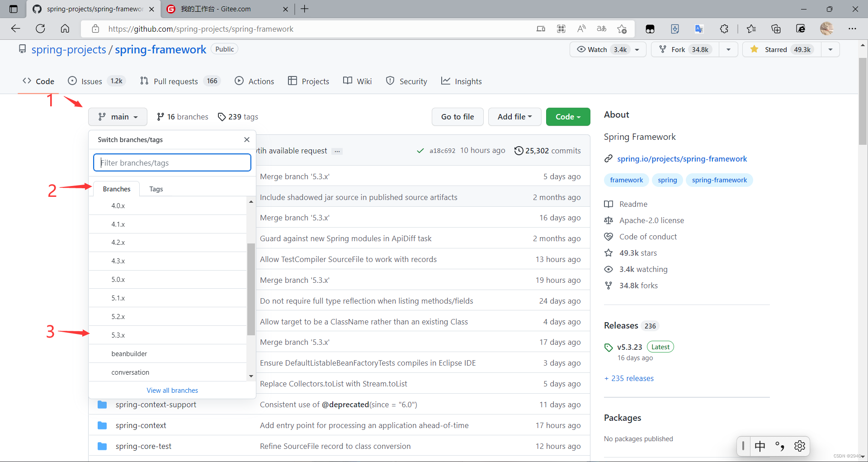Switch to the Actions tab
Viewport: 868px width, 462px height.
(255, 81)
